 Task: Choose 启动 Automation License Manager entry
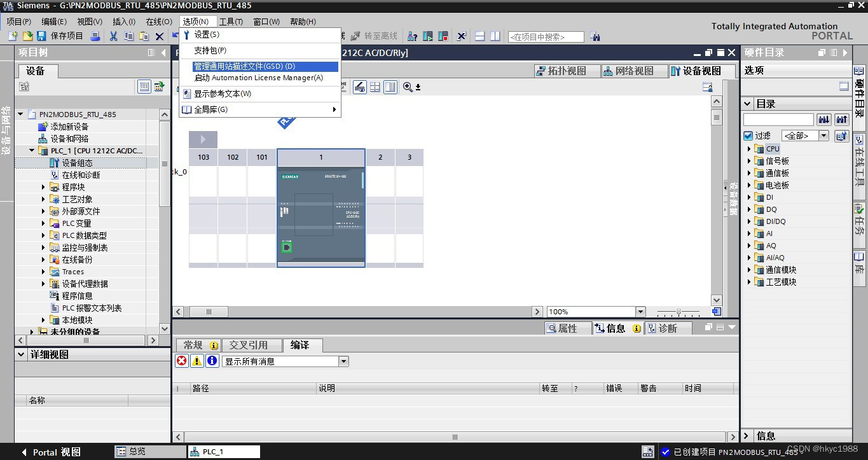(261, 78)
